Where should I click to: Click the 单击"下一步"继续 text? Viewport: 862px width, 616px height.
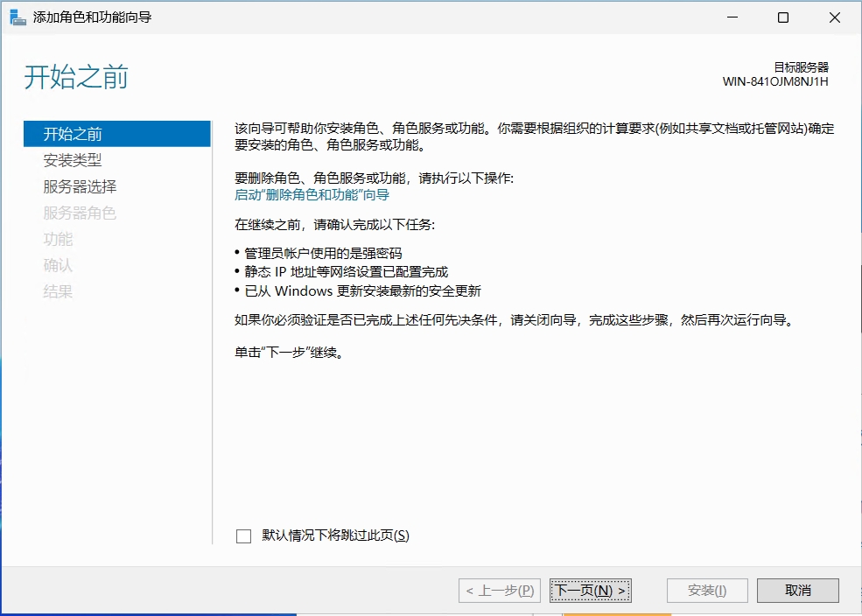[289, 353]
